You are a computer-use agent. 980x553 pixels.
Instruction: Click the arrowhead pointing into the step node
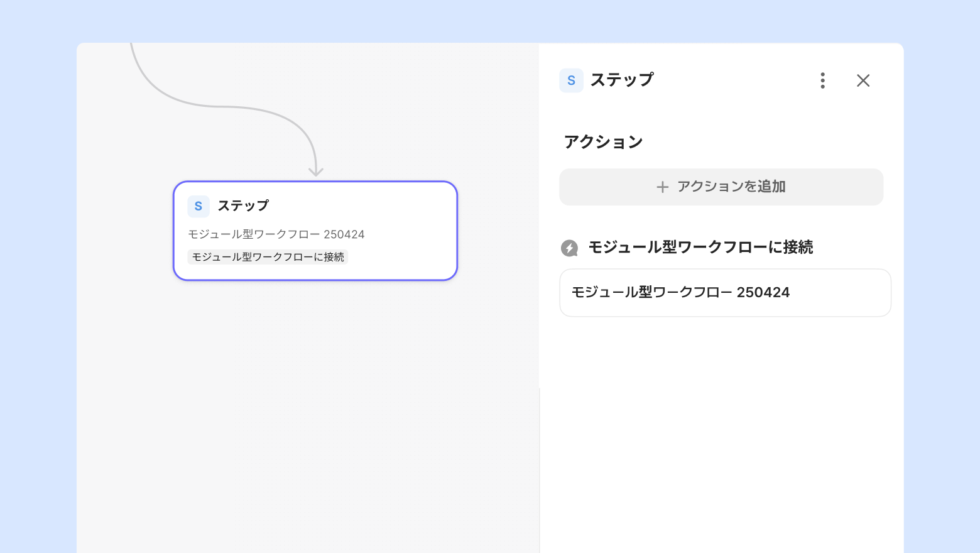[316, 171]
